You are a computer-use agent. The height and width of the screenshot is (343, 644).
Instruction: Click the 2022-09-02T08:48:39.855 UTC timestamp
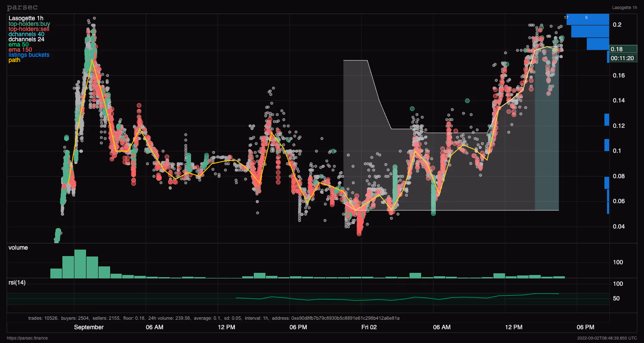(x=608, y=338)
